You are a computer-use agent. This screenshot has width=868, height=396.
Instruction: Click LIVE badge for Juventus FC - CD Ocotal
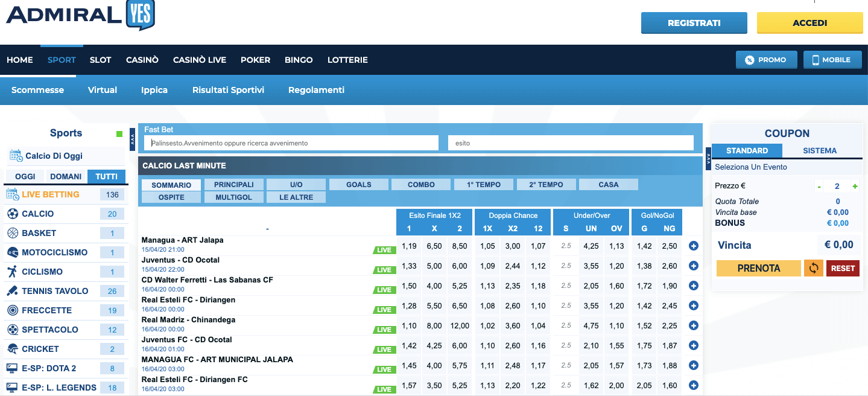tap(384, 350)
